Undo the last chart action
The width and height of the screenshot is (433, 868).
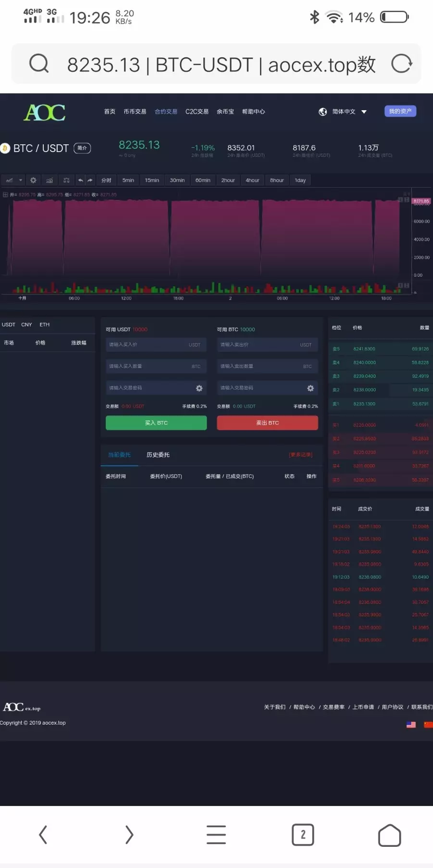[80, 180]
